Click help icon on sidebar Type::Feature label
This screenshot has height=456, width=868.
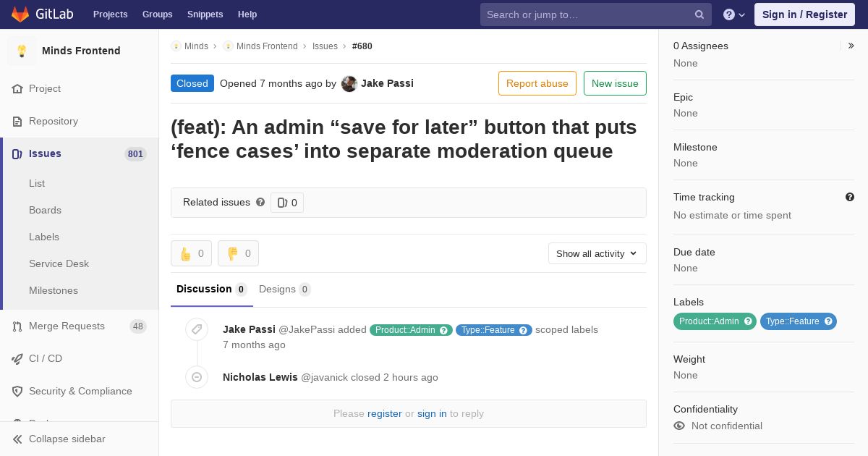(828, 321)
